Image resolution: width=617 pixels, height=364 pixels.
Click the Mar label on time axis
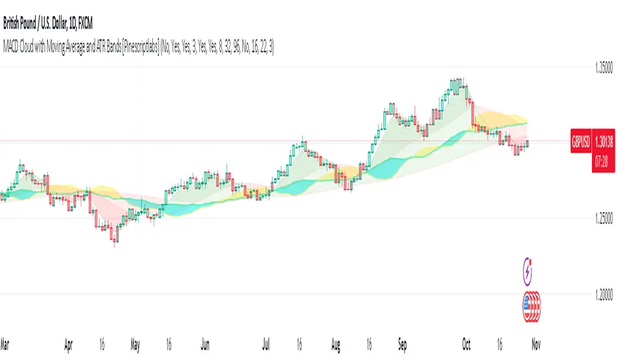pyautogui.click(x=5, y=345)
